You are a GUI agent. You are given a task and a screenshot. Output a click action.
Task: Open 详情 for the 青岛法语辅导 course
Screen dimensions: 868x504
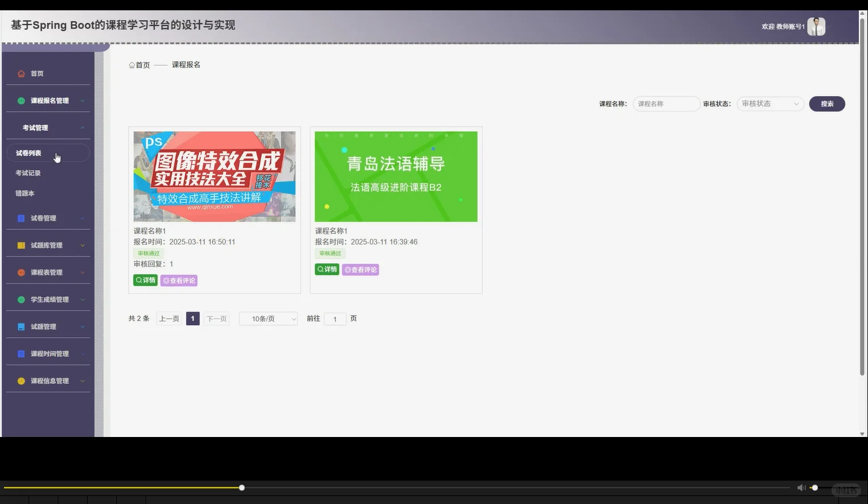pos(326,269)
